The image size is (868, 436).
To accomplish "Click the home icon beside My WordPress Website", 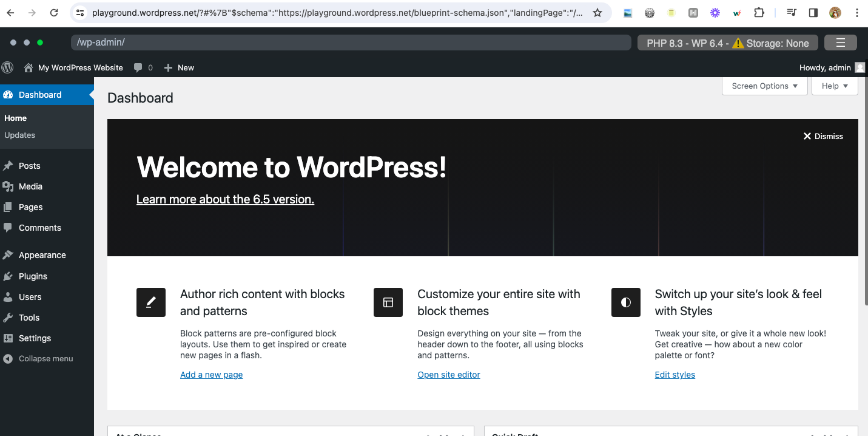I will [x=28, y=67].
